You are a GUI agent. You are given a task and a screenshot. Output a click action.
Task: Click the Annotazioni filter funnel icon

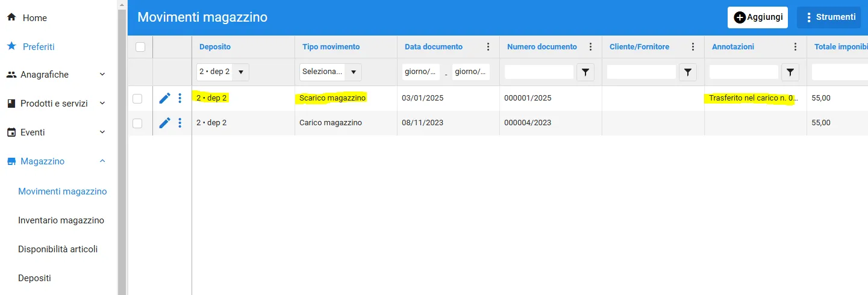click(790, 72)
